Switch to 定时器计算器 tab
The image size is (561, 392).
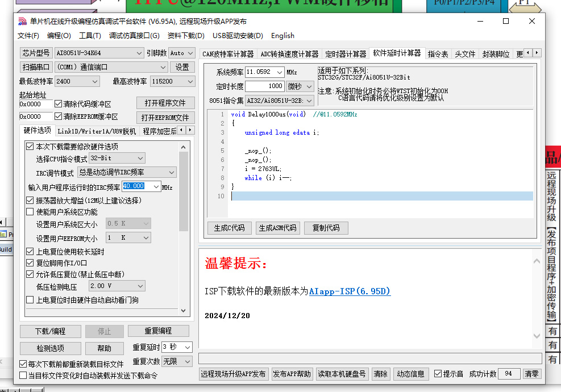point(346,54)
